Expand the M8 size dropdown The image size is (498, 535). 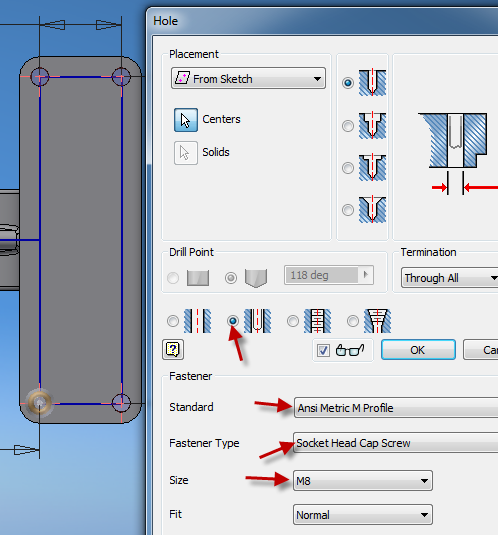click(x=363, y=481)
